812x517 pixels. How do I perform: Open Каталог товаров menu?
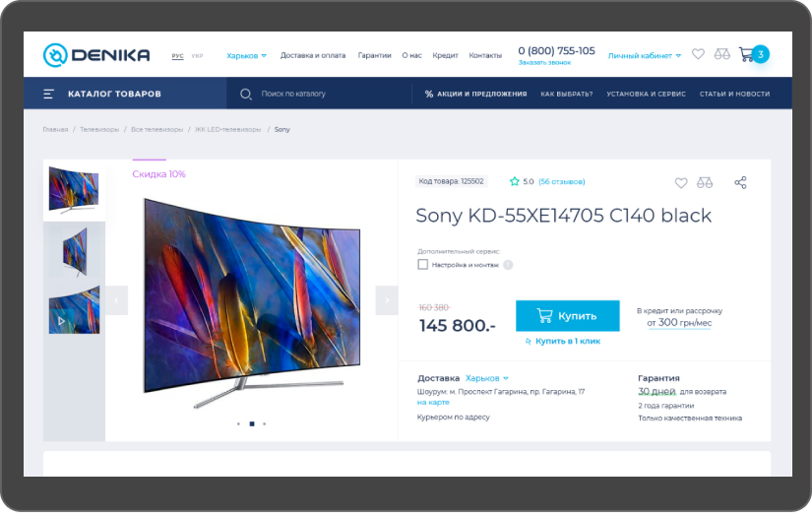102,94
